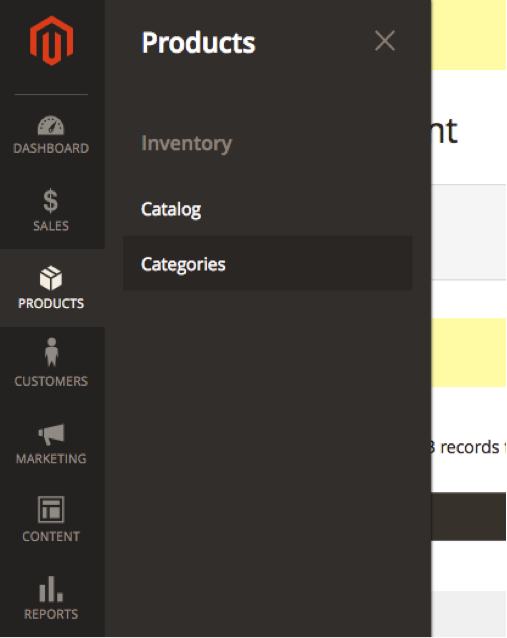The image size is (507, 638).
Task: Click the Products box icon
Action: pyautogui.click(x=51, y=278)
